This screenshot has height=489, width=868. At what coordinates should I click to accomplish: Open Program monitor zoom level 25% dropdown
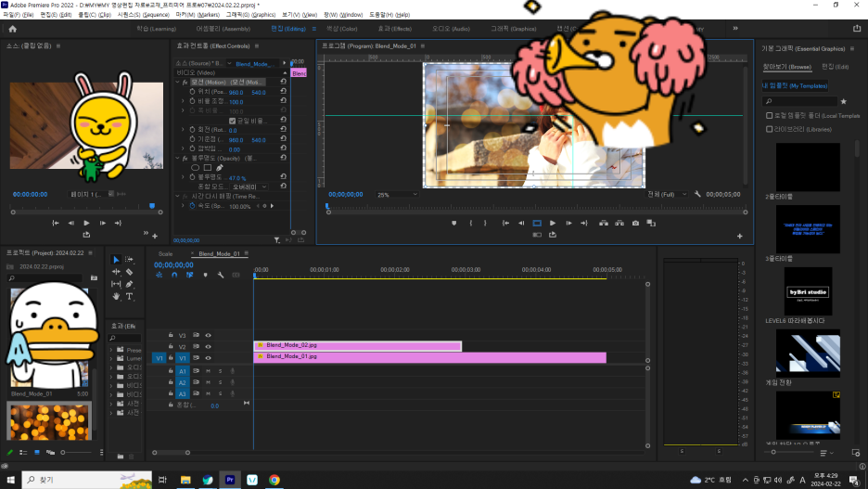coord(397,194)
